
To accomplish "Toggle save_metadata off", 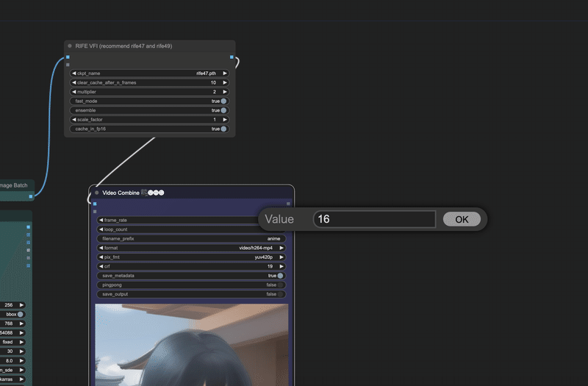I will (x=280, y=275).
